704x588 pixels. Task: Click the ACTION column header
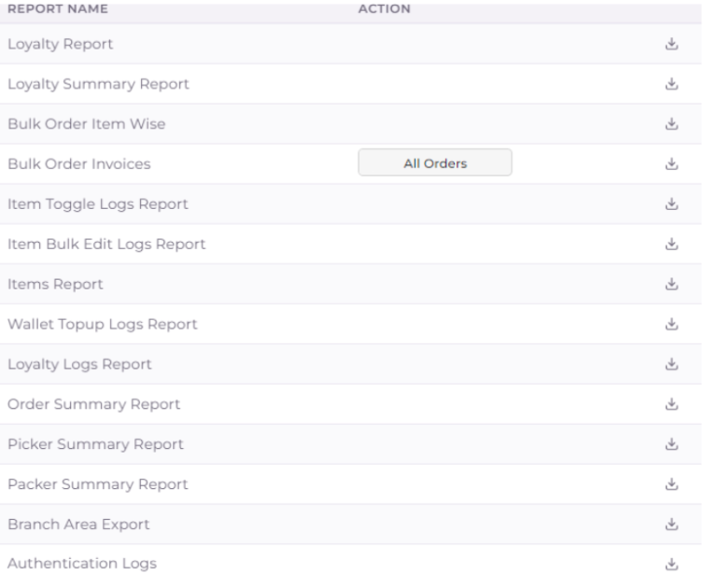point(385,9)
